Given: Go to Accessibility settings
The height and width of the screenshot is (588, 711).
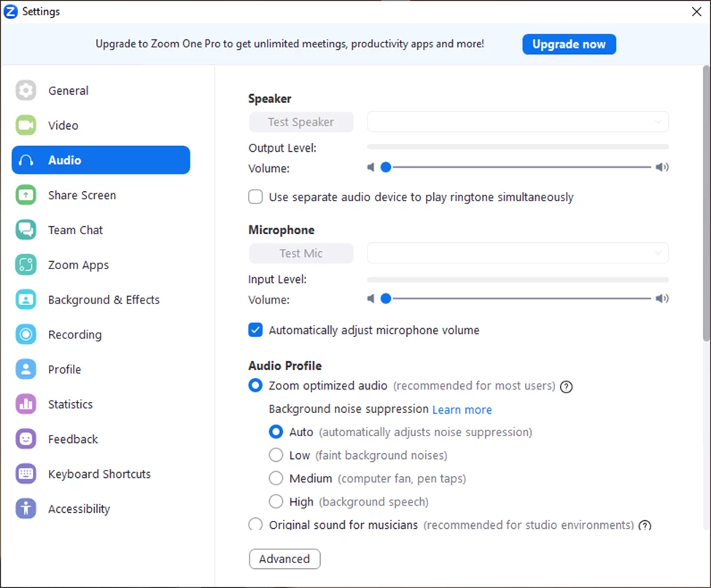Looking at the screenshot, I should [101, 508].
